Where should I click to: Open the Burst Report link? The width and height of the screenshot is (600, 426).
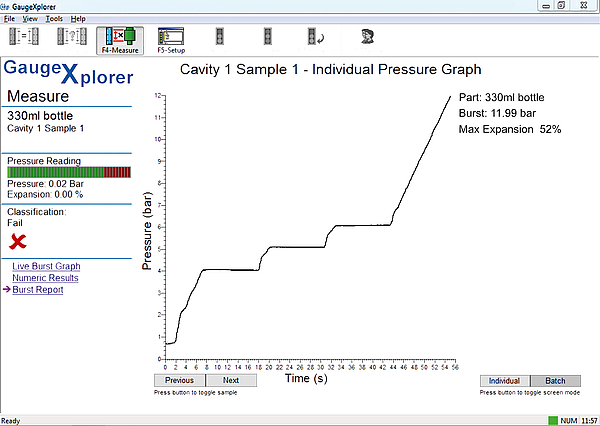(x=38, y=290)
